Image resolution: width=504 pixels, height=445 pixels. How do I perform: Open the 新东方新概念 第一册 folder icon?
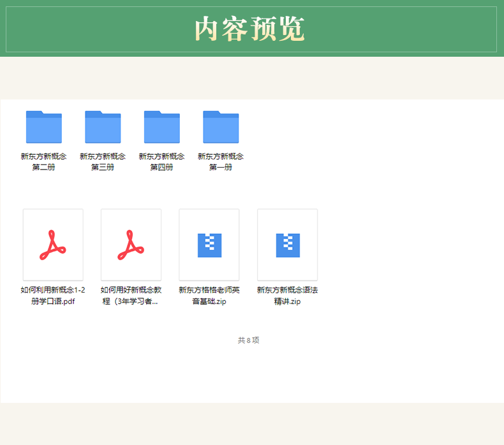221,127
